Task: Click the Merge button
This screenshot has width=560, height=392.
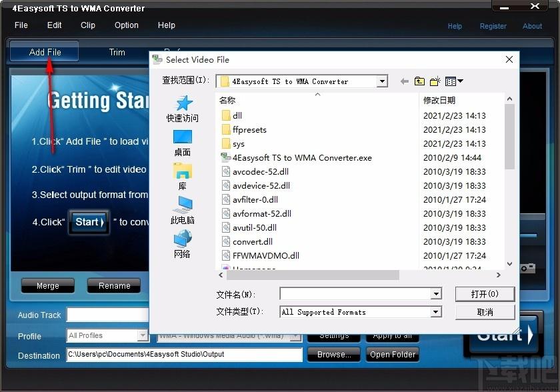Action: [48, 285]
